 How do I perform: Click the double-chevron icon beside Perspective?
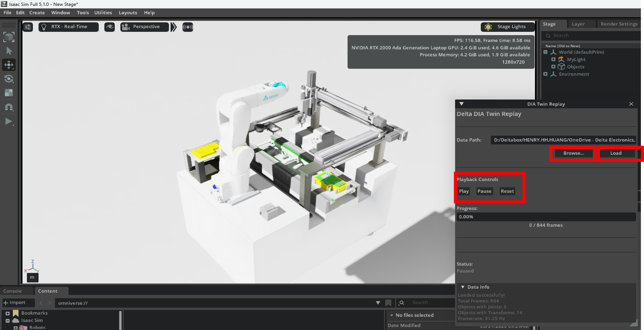pyautogui.click(x=174, y=27)
